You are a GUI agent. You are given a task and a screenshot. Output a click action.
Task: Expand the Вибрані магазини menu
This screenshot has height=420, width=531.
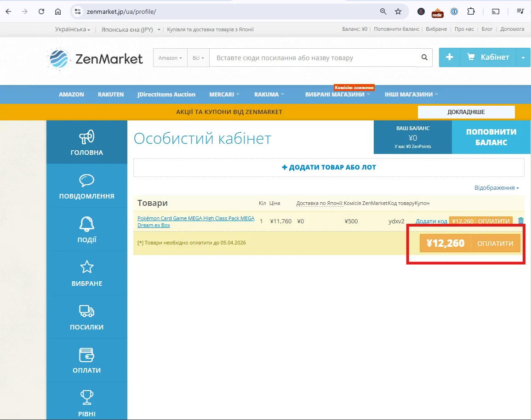click(337, 94)
